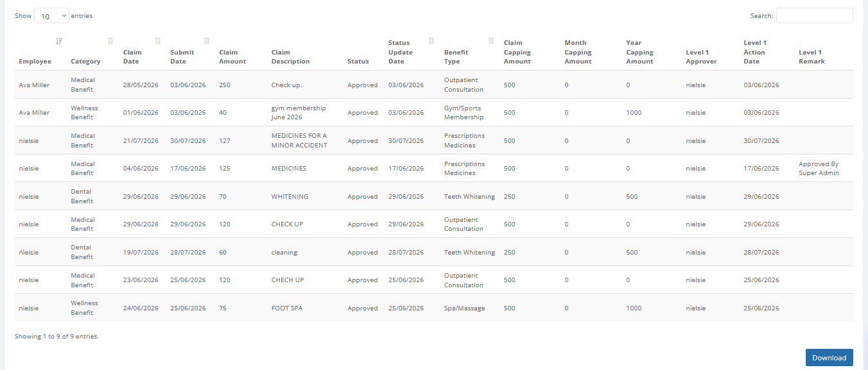Focus the Search input box
Image resolution: width=868 pixels, height=370 pixels.
814,15
